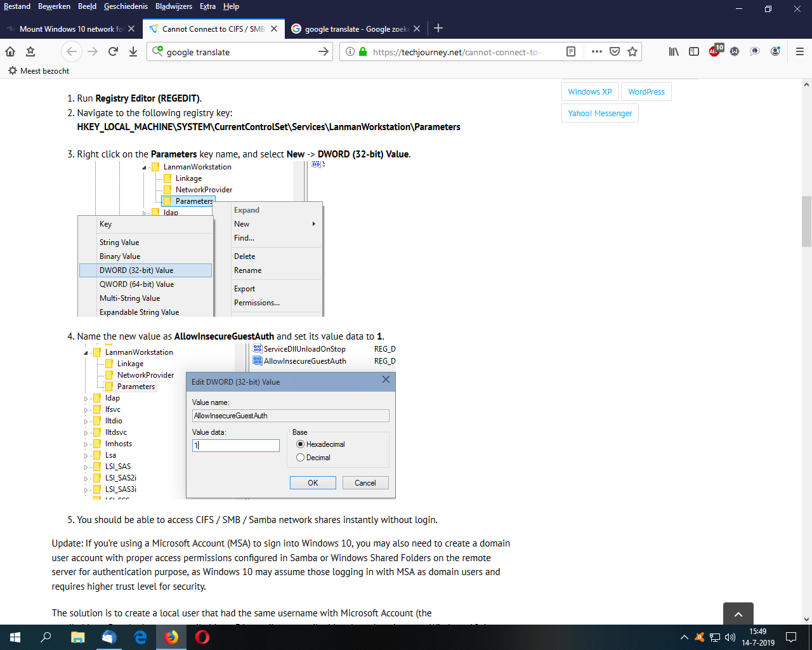Viewport: 812px width, 650px height.
Task: Open the downloads arrow icon
Action: [133, 51]
